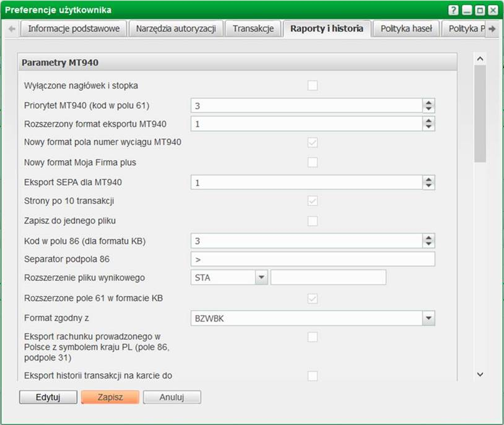Switch to the Transakcje tab
This screenshot has height=425, width=504.
click(253, 29)
